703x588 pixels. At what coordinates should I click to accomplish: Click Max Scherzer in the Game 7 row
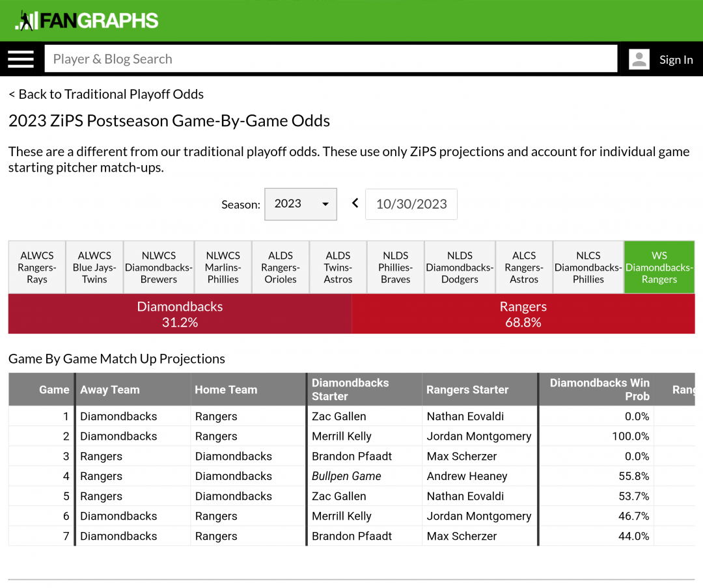[462, 536]
